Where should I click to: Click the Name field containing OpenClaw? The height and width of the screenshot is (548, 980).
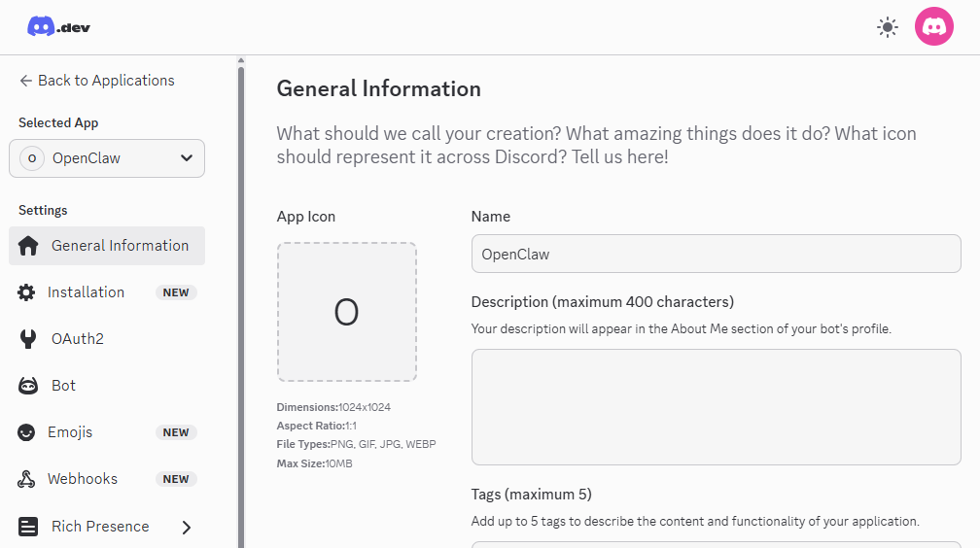[x=716, y=254]
